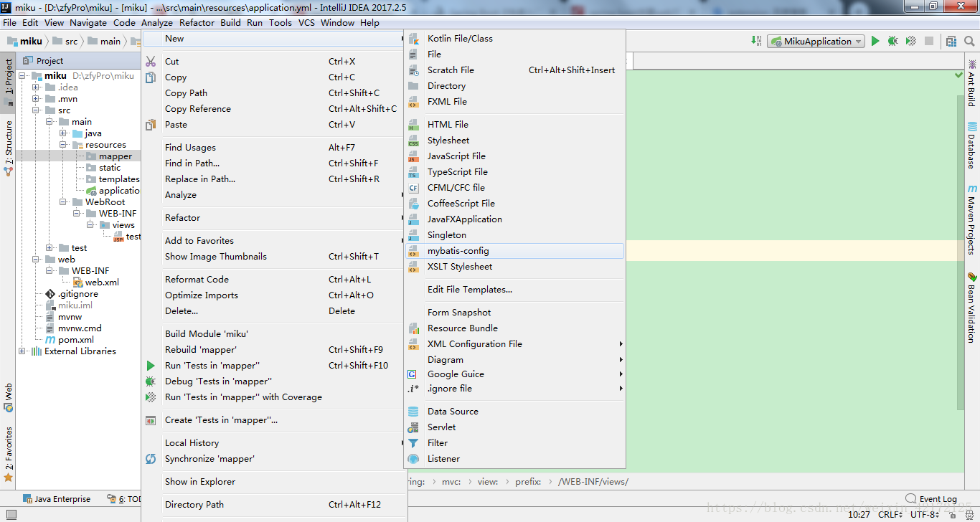The width and height of the screenshot is (980, 522).
Task: Click Run with Coverage toolbar icon
Action: pyautogui.click(x=911, y=42)
